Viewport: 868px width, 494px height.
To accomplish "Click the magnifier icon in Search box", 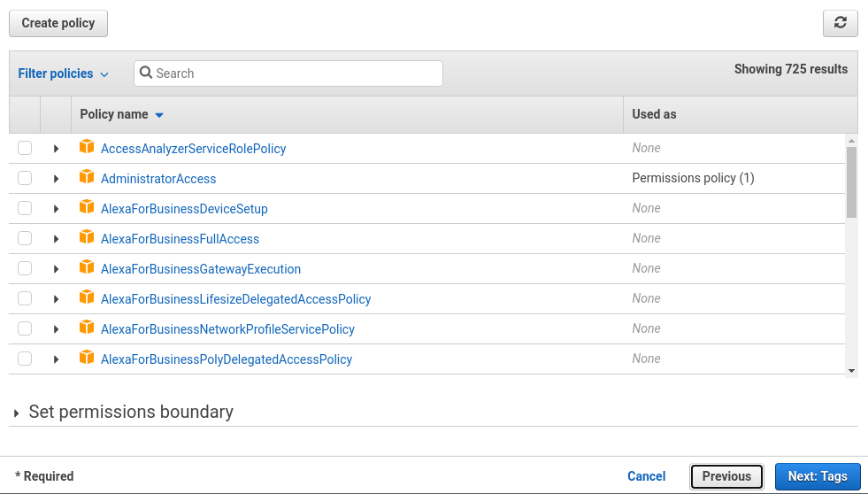I will [x=146, y=73].
